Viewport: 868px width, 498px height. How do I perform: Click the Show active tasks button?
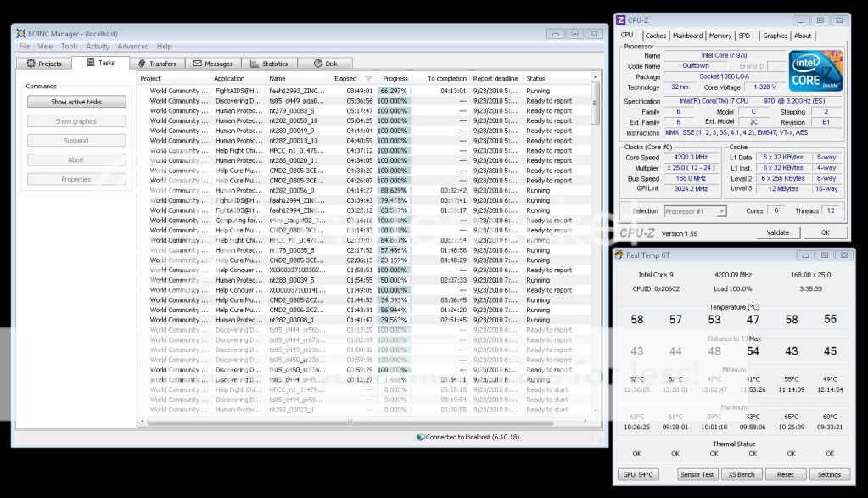coord(76,102)
